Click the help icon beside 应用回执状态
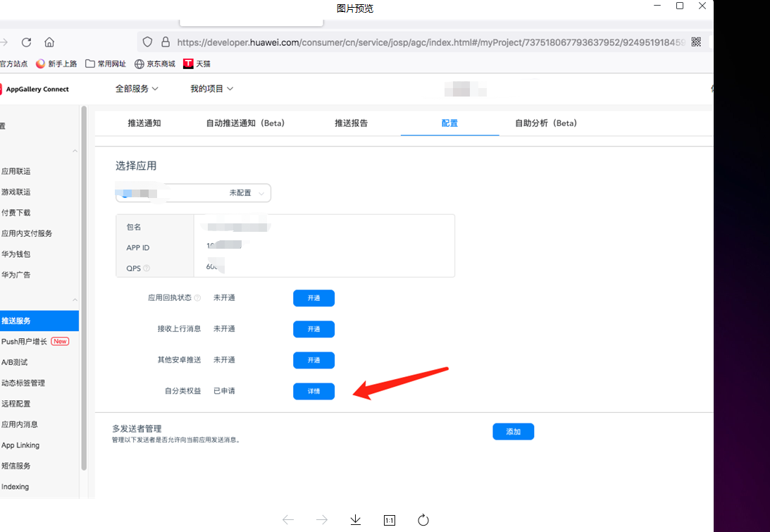 point(197,298)
